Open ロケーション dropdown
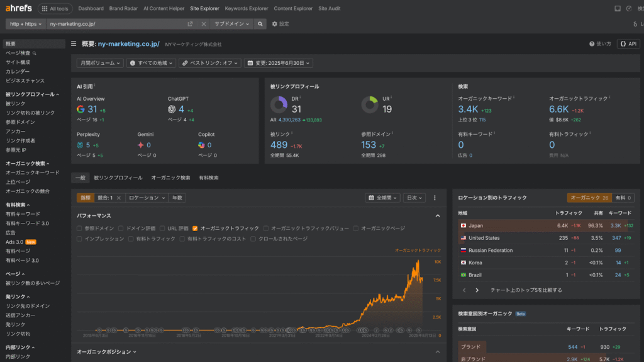 tap(147, 198)
